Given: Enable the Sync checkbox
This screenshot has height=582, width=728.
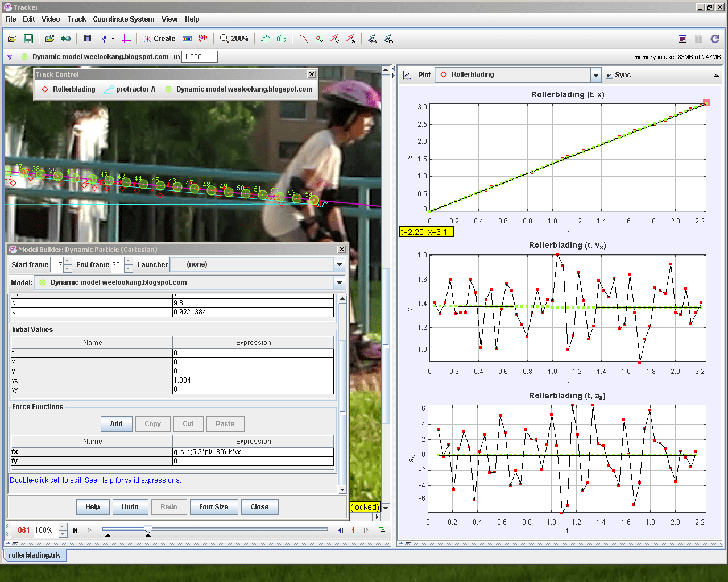Looking at the screenshot, I should [610, 74].
